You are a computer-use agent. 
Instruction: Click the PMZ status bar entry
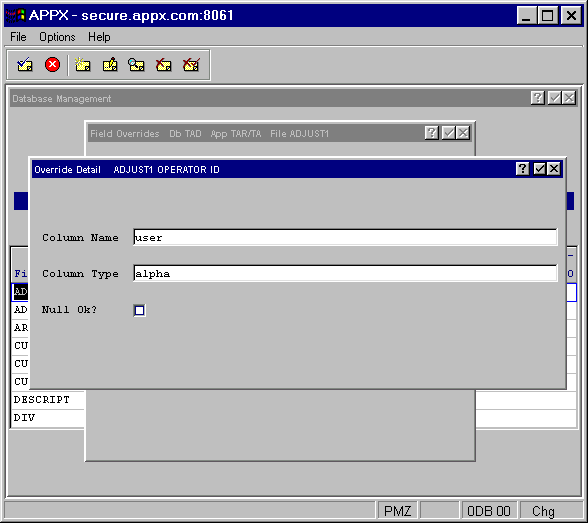tap(397, 511)
